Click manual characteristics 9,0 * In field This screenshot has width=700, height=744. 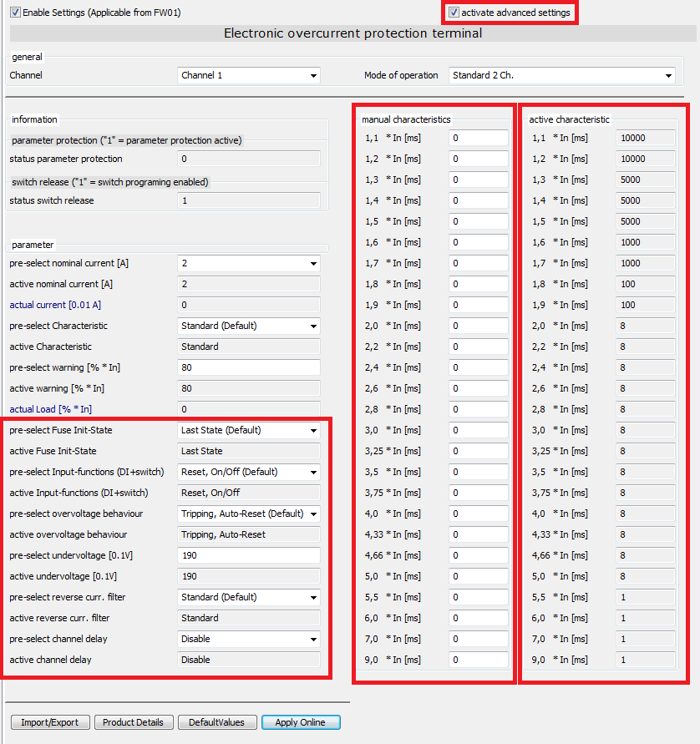pyautogui.click(x=479, y=660)
